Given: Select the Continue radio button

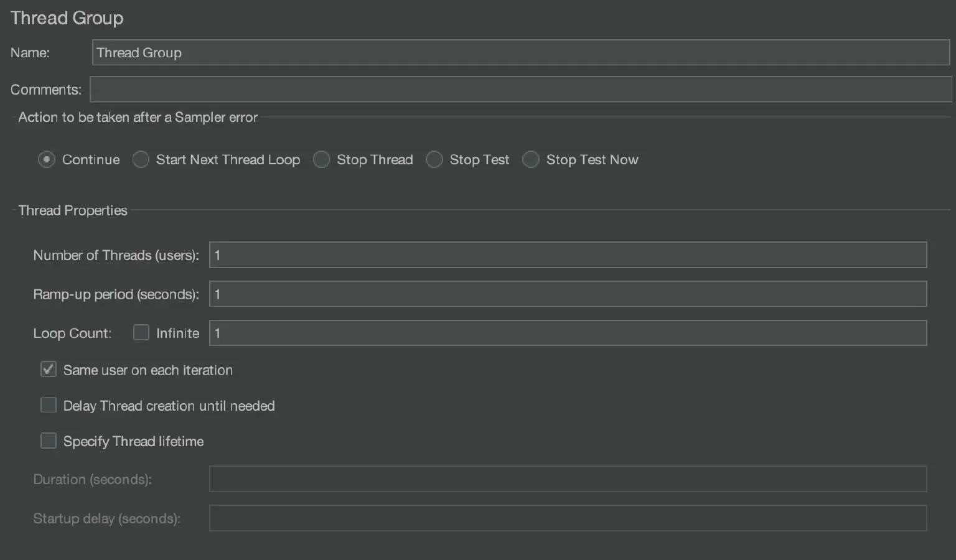Looking at the screenshot, I should coord(46,159).
